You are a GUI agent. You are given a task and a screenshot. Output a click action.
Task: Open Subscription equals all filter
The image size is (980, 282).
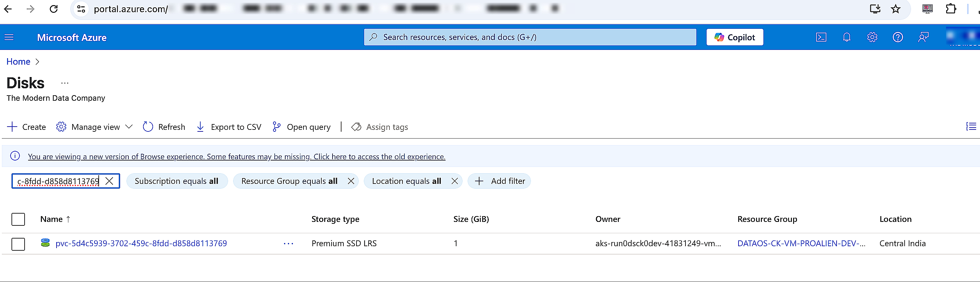pyautogui.click(x=177, y=181)
